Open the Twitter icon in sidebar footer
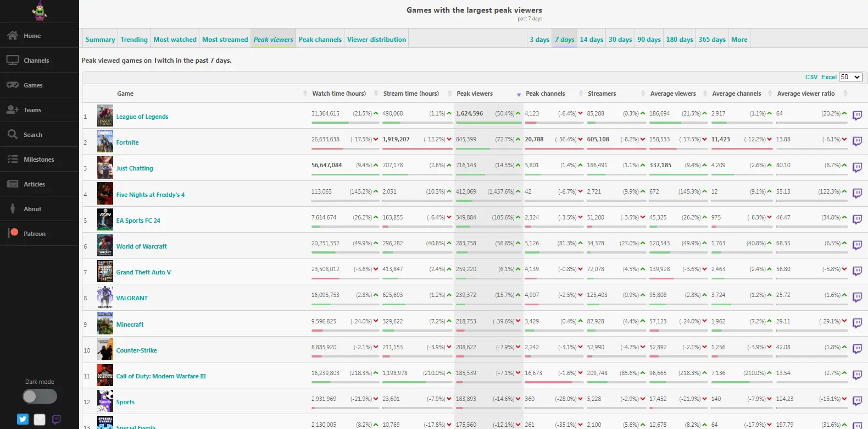Image resolution: width=868 pixels, height=429 pixels. pos(23,419)
